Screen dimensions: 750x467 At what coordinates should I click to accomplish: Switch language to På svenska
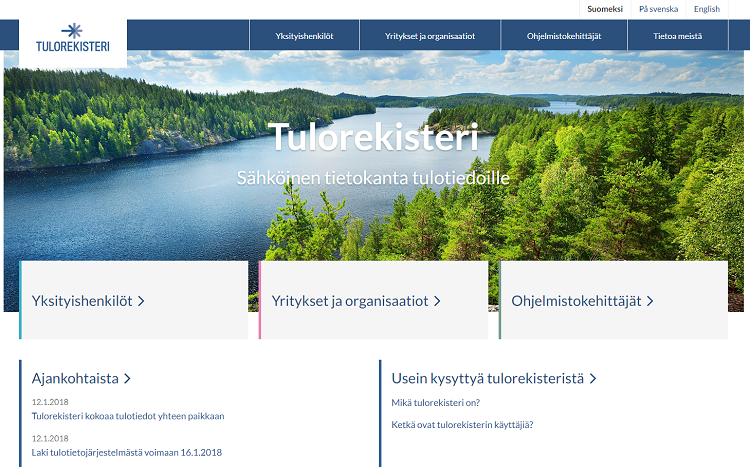click(658, 9)
